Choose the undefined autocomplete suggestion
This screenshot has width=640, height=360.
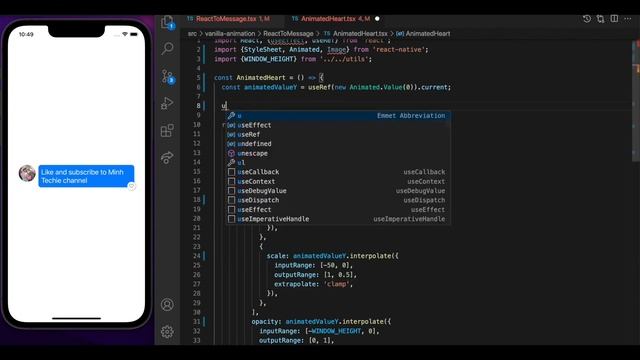338,144
